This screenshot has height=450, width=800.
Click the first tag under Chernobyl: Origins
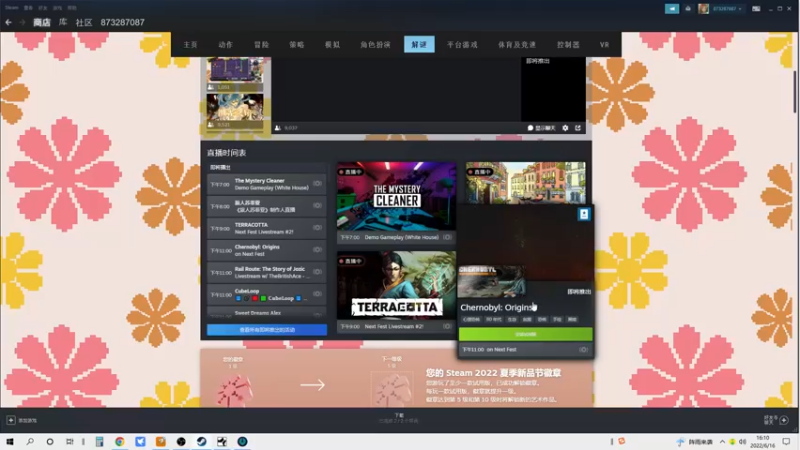tap(471, 319)
